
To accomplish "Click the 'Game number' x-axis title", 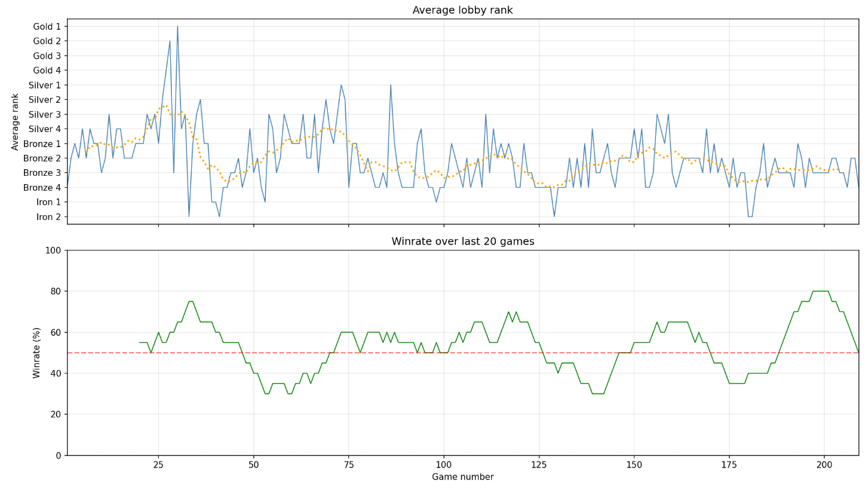I will tap(462, 477).
